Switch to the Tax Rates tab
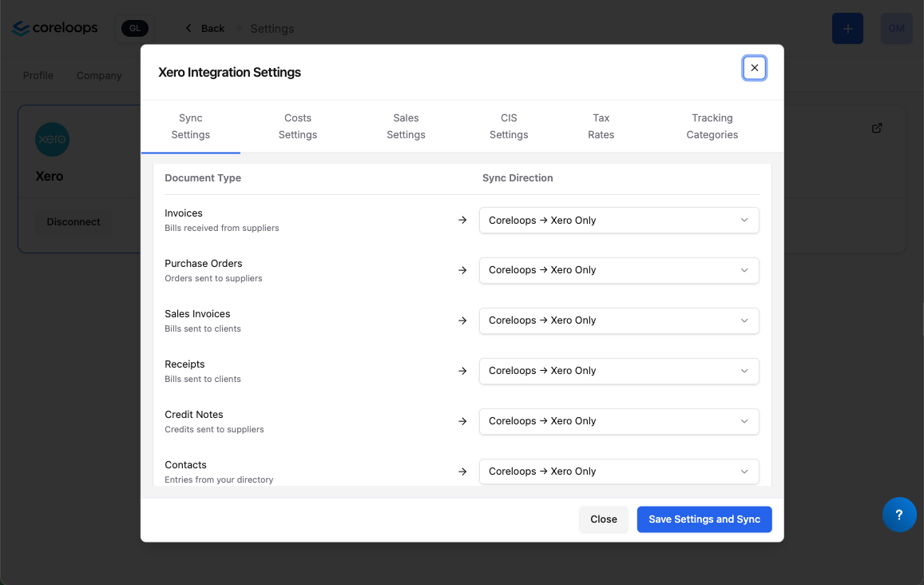The width and height of the screenshot is (924, 585). [601, 126]
